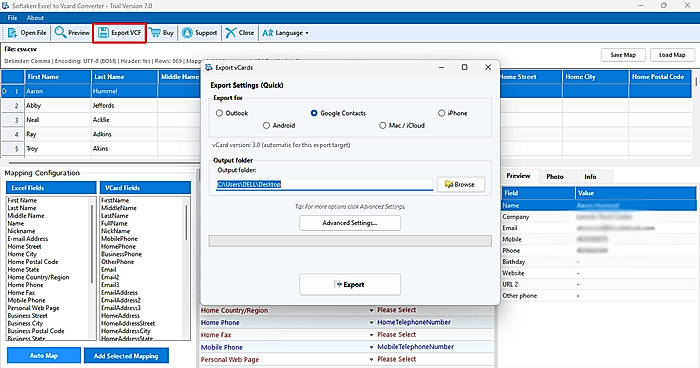Screen dimensions: 700x368
Task: Select E-mail Address in Excel Fields list
Action: [28, 239]
